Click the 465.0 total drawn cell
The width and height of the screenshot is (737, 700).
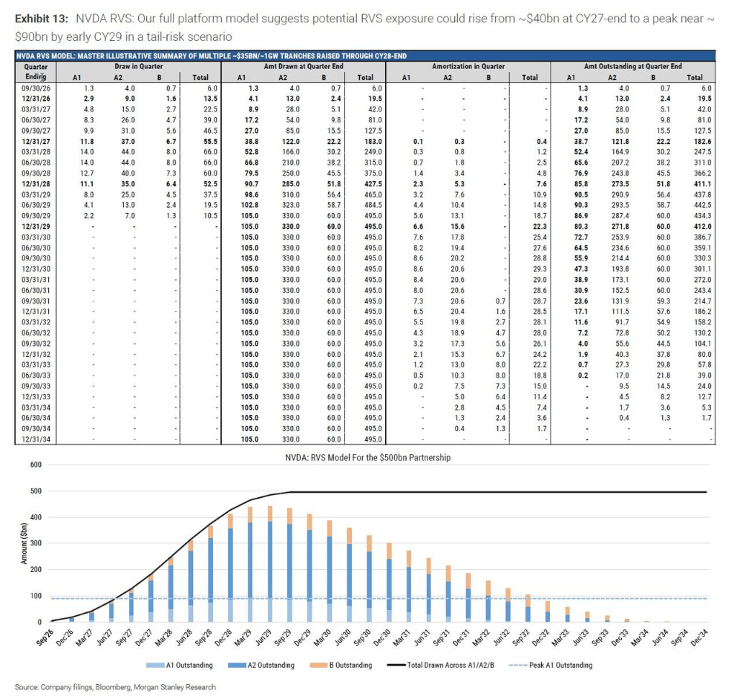[374, 194]
